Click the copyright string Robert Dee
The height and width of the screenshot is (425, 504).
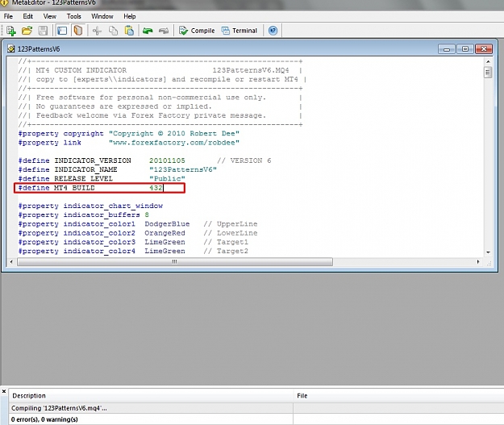point(174,133)
